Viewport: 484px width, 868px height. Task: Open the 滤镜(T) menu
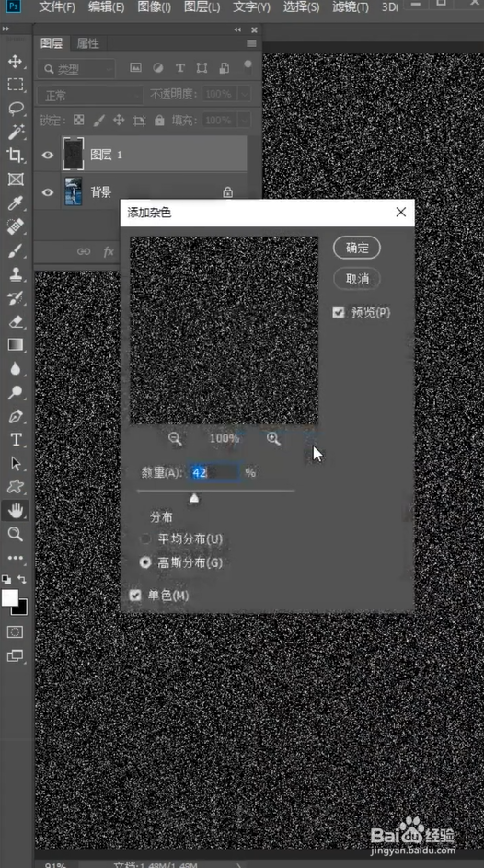tap(351, 7)
